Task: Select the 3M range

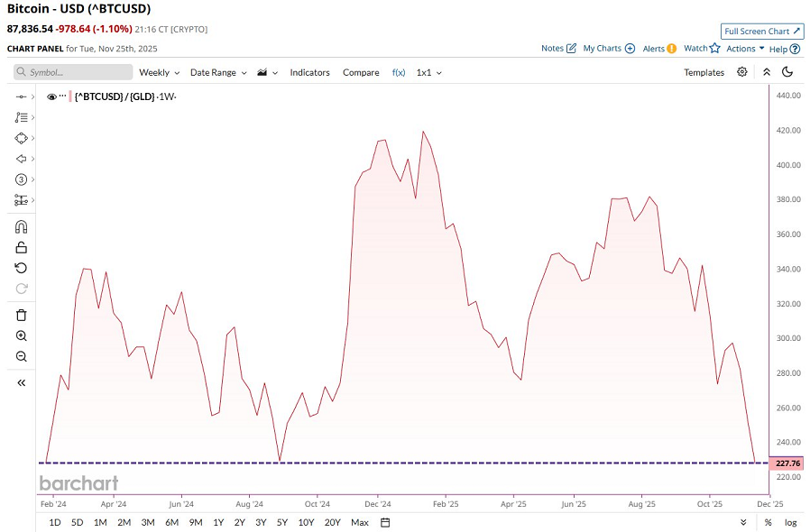Action: pos(148,522)
